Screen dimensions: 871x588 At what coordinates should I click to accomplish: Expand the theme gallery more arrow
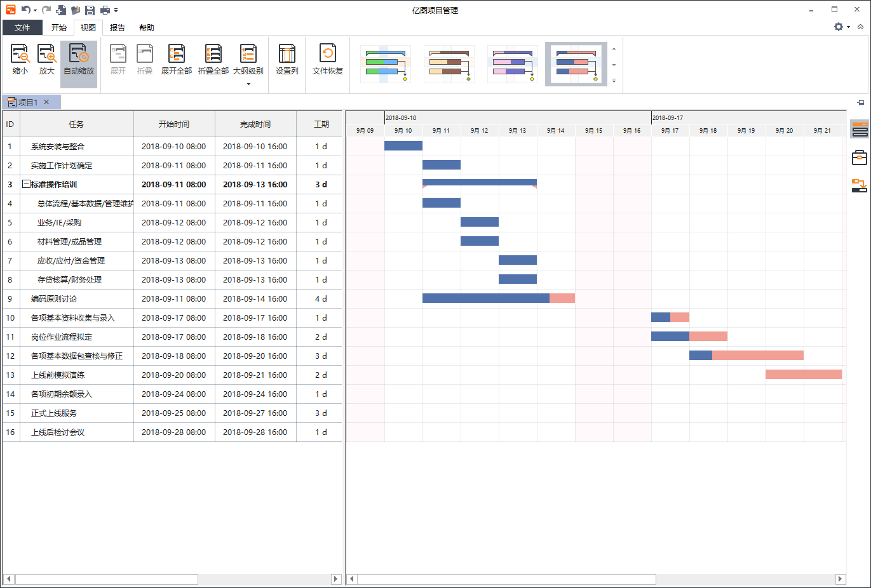click(x=614, y=81)
